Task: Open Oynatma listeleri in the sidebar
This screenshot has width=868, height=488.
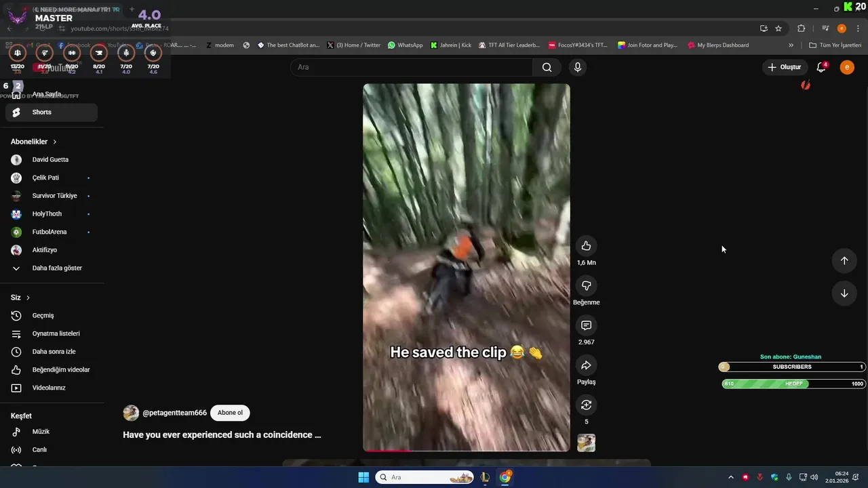Action: tap(52, 333)
